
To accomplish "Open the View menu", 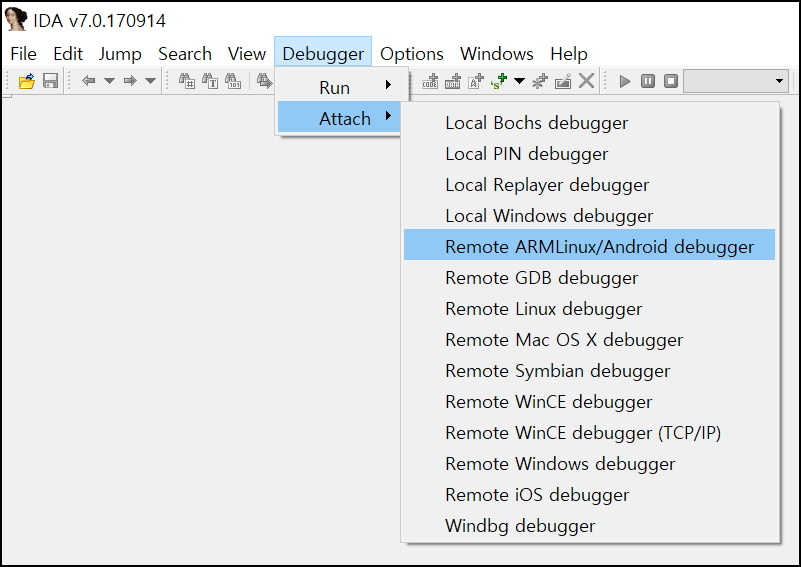I will coord(247,54).
